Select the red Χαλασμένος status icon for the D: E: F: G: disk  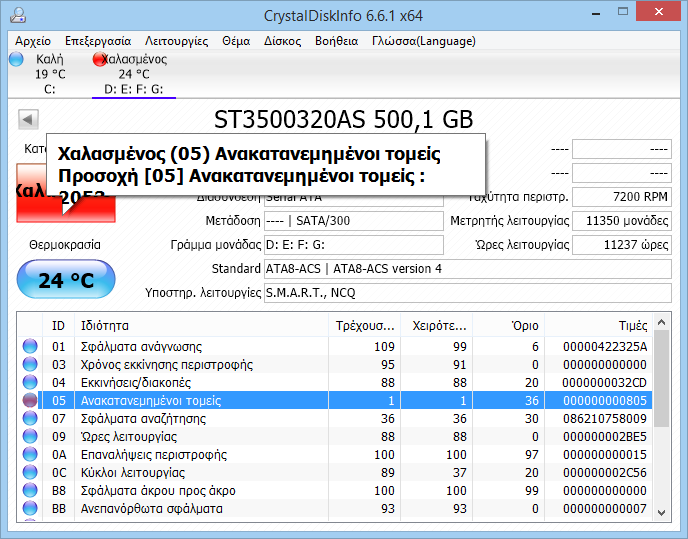click(x=100, y=59)
